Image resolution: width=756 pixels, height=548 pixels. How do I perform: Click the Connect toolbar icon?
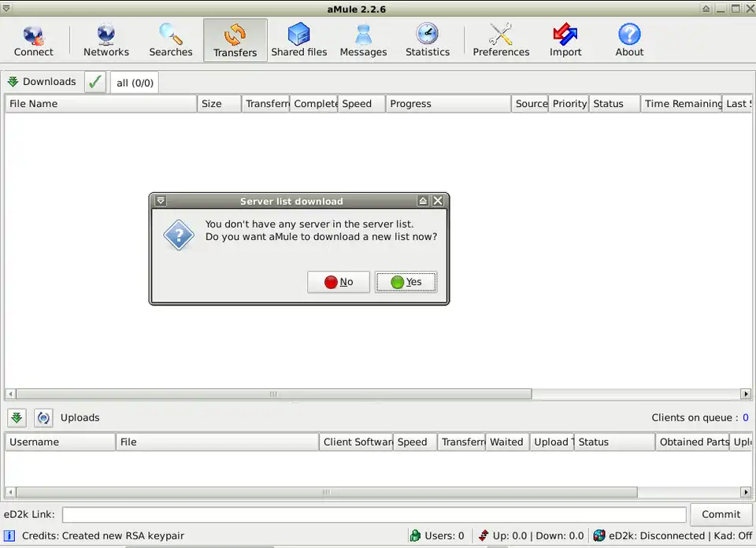[33, 41]
